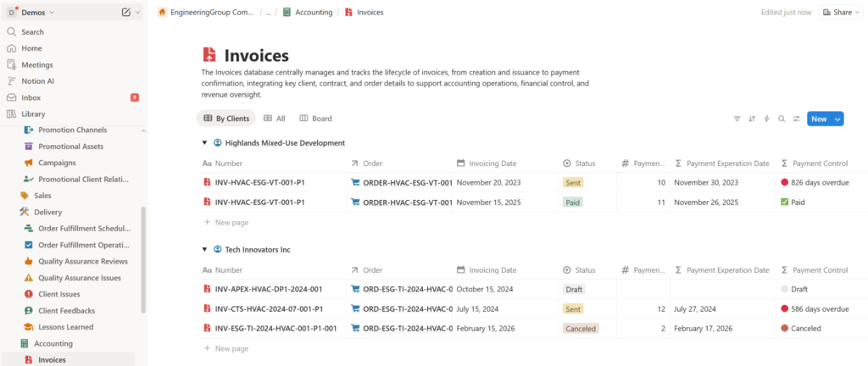Click the EngineeringGroup home breadcrumb icon
The height and width of the screenshot is (366, 868).
click(162, 13)
